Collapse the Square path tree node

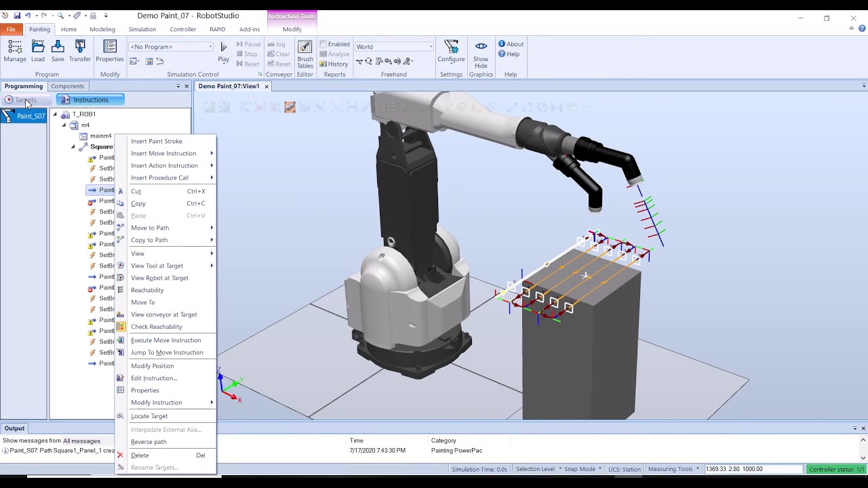73,147
